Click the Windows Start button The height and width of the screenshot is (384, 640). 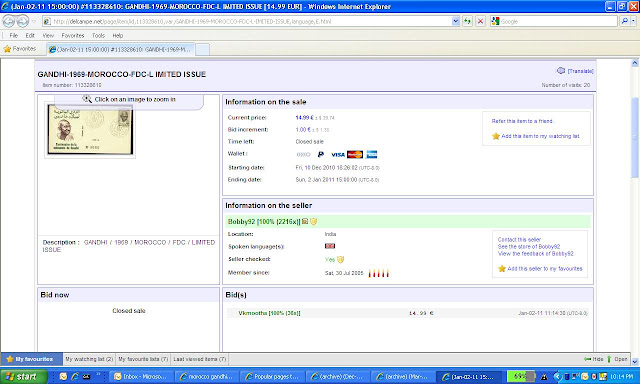pos(24,376)
